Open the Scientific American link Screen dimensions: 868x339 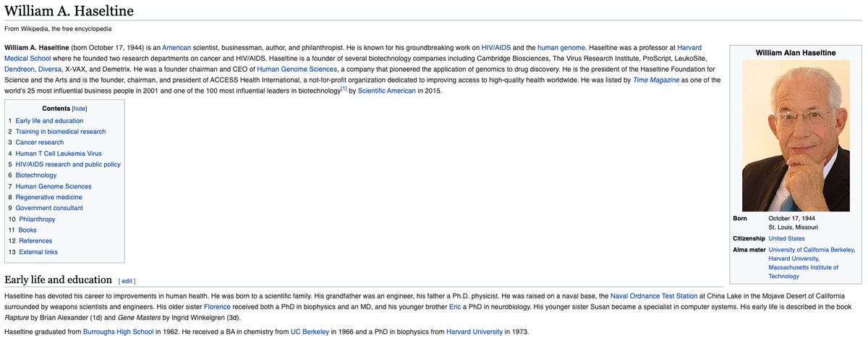click(387, 91)
